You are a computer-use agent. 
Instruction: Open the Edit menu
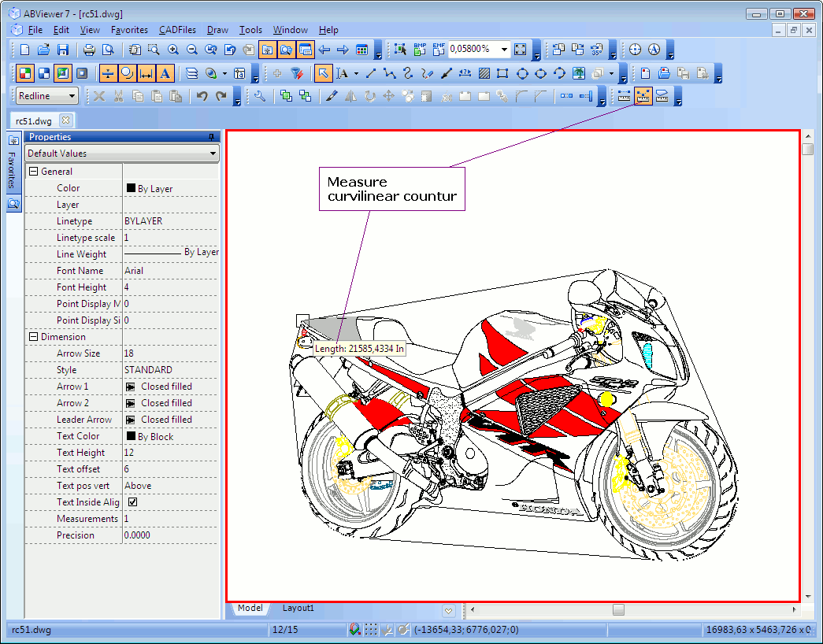click(x=61, y=30)
